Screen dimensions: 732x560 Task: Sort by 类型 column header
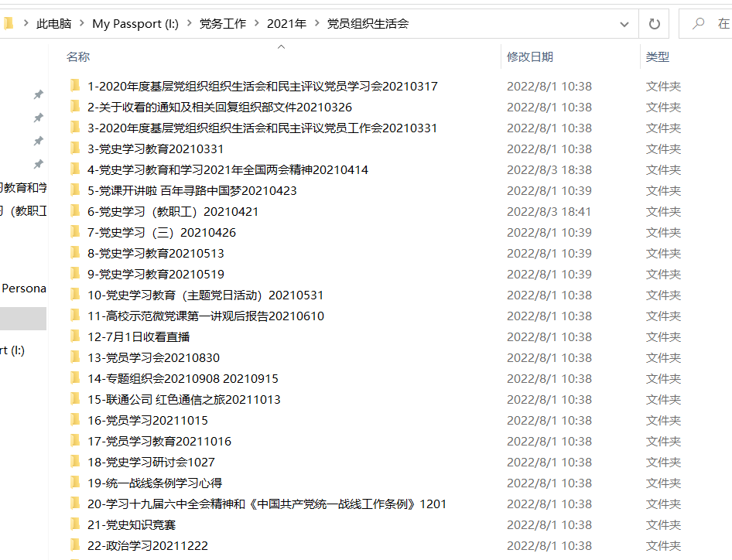[x=657, y=57]
